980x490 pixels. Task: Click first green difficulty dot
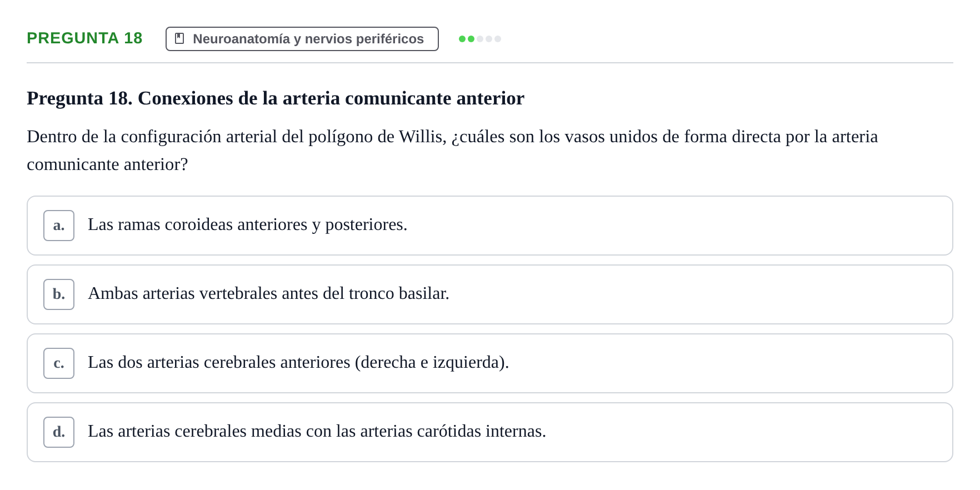point(462,39)
